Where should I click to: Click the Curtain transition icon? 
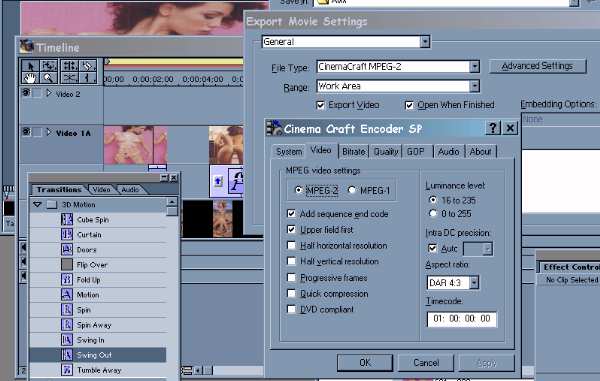click(x=67, y=234)
